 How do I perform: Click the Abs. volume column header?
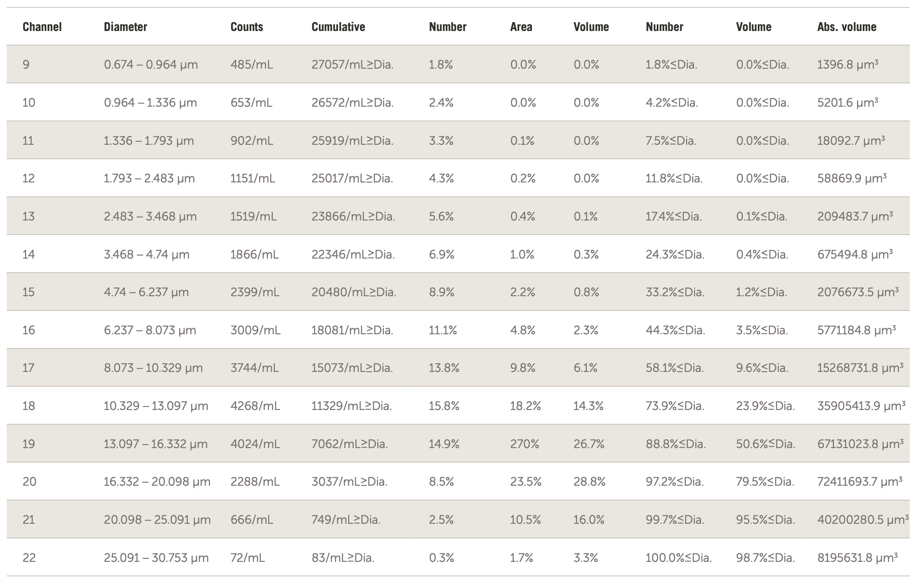(x=846, y=27)
